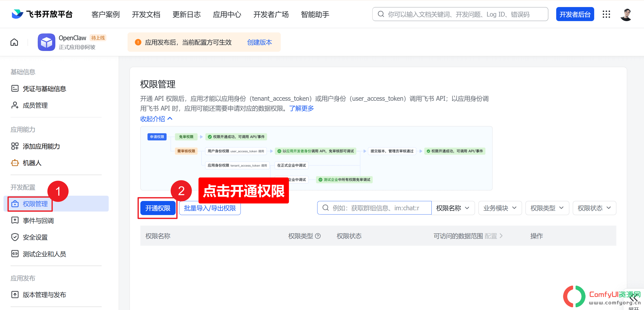Open 版本管理与发布 in sidebar

coord(39,295)
